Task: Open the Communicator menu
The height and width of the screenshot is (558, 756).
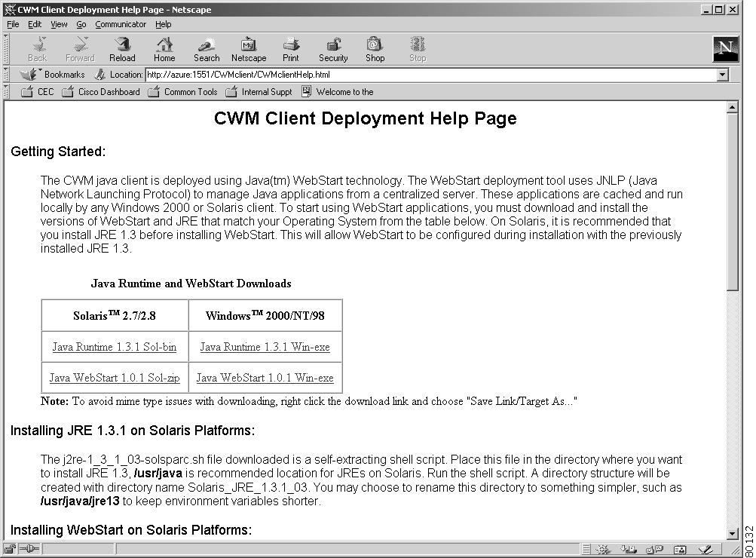Action: (x=121, y=24)
